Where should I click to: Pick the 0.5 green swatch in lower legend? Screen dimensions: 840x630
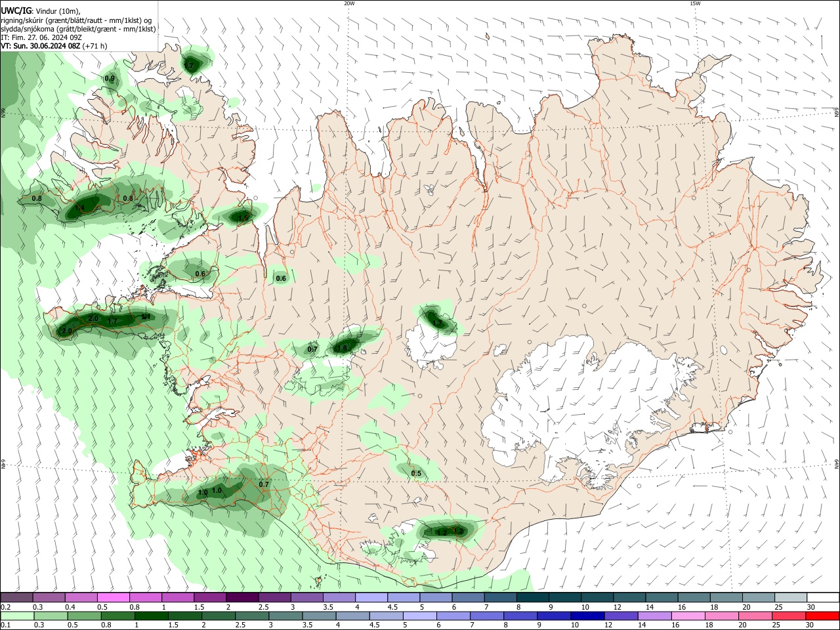tap(85, 616)
